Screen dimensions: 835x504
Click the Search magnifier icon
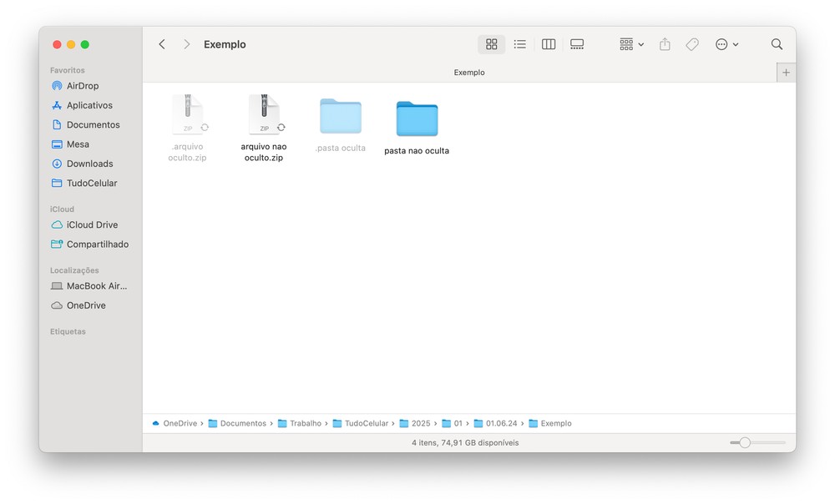(x=777, y=44)
